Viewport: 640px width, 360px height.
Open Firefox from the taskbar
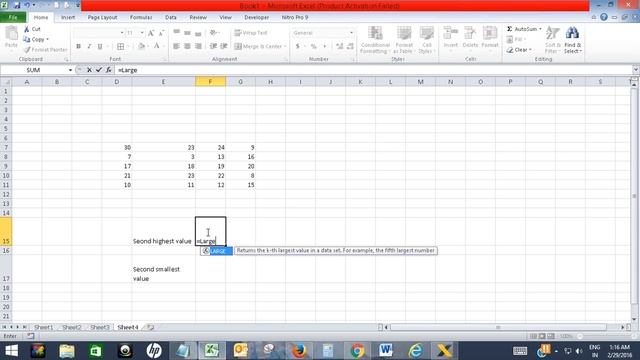pyautogui.click(x=299, y=351)
